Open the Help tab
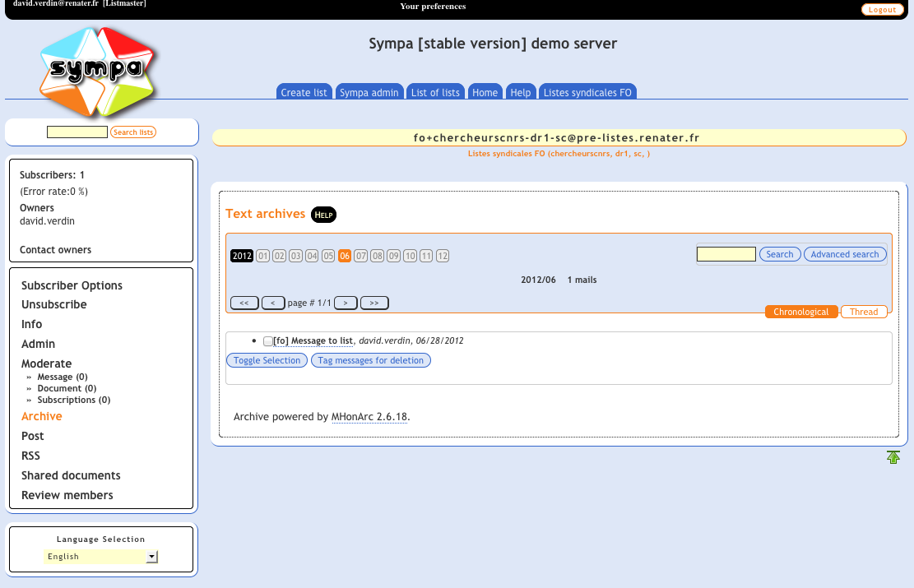914x588 pixels. (521, 92)
